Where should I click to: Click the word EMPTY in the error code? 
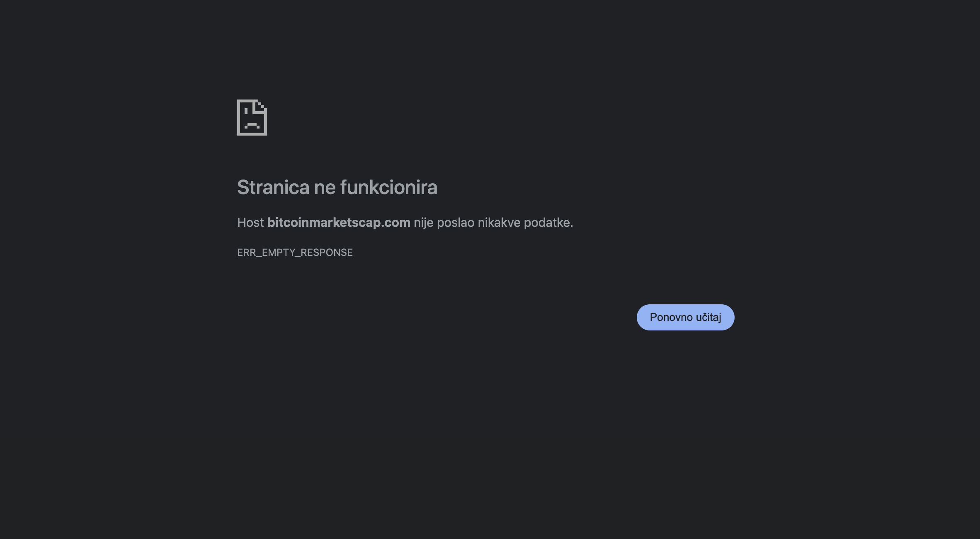(279, 253)
